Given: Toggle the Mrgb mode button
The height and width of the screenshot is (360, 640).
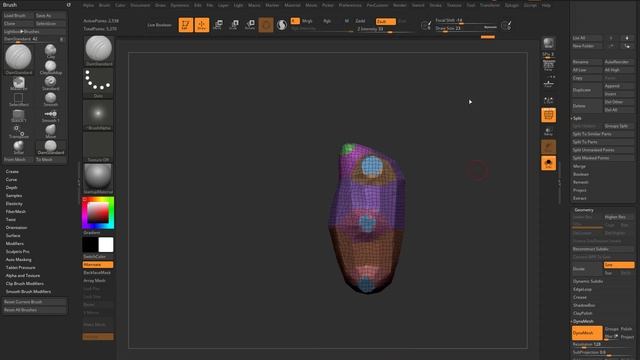Looking at the screenshot, I should (307, 21).
